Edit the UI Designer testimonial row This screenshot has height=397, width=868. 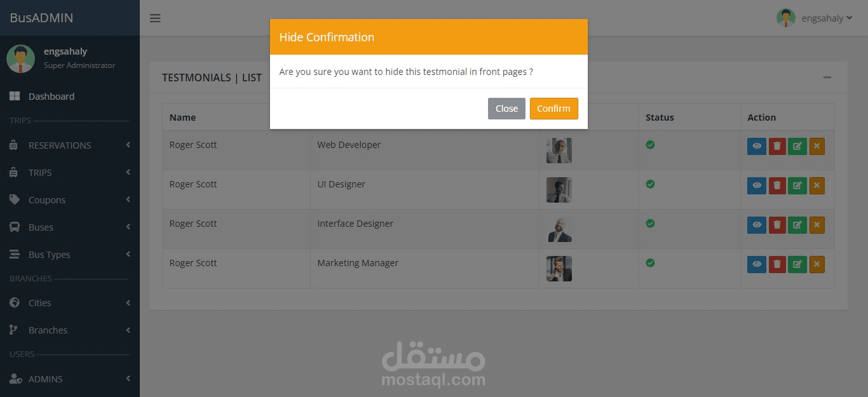[x=797, y=186]
